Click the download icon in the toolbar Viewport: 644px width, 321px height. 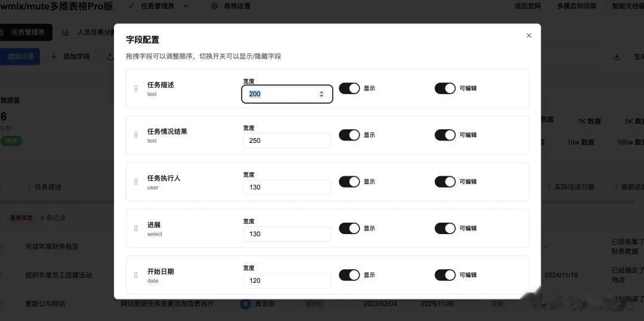(617, 57)
